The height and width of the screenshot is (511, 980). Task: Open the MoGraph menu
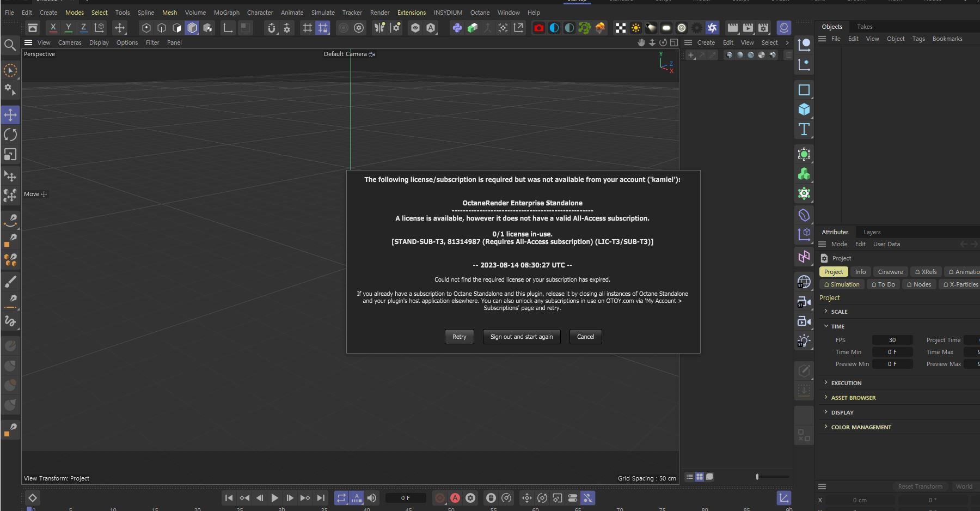pyautogui.click(x=226, y=13)
